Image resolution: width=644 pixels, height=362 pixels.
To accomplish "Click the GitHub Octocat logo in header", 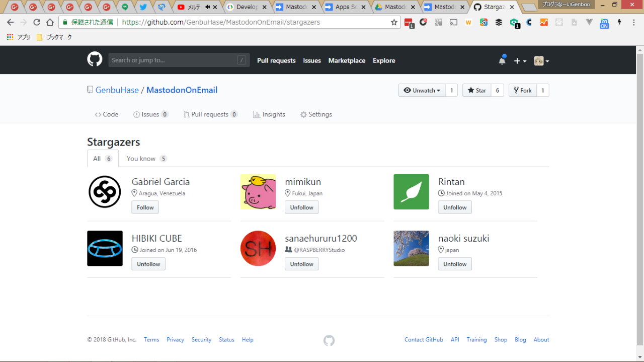I will pos(95,60).
